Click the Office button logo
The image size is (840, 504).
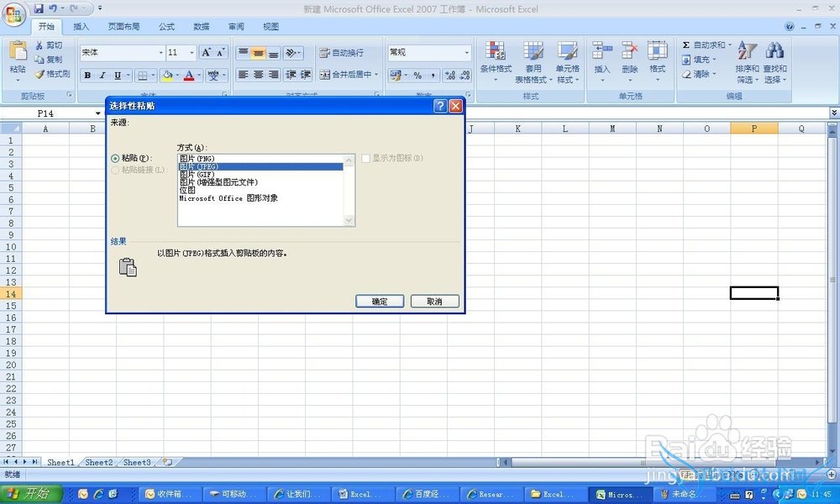(14, 14)
